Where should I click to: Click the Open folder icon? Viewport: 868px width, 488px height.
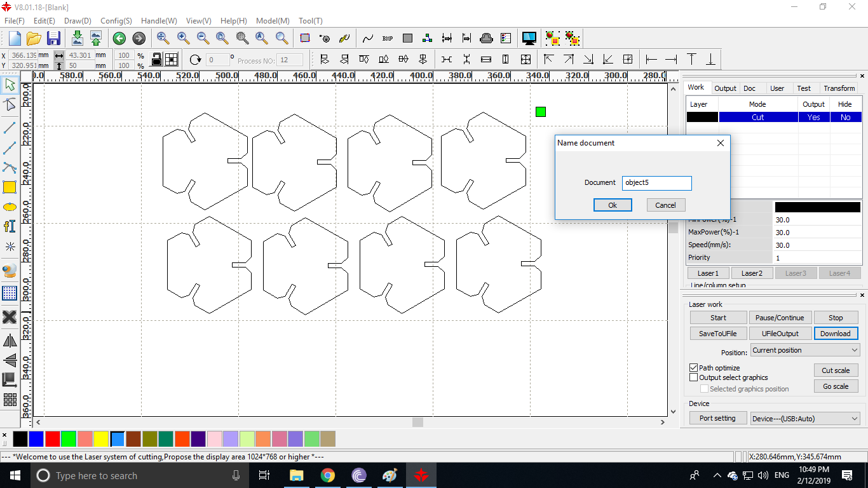coord(34,38)
